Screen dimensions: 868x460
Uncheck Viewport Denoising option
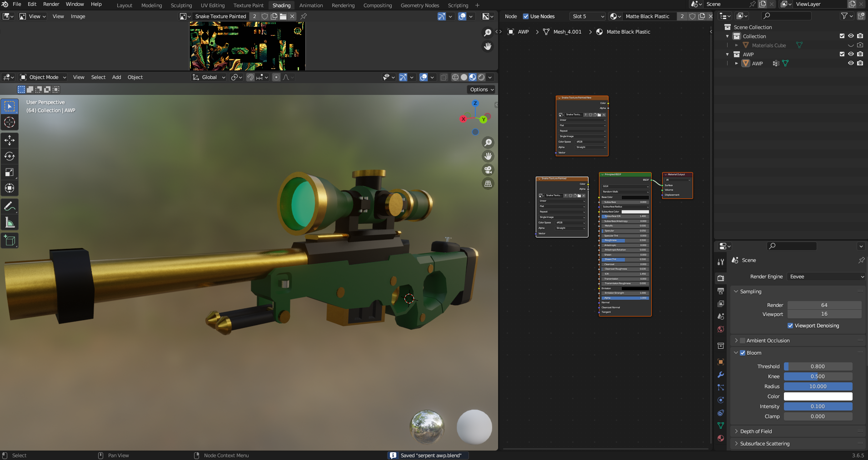(790, 326)
